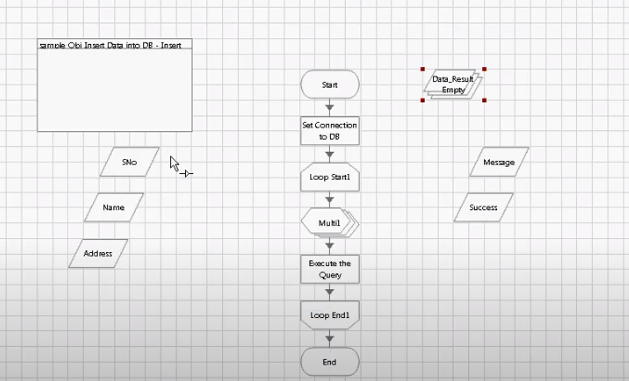Select the End stage
This screenshot has width=629, height=381.
point(330,362)
